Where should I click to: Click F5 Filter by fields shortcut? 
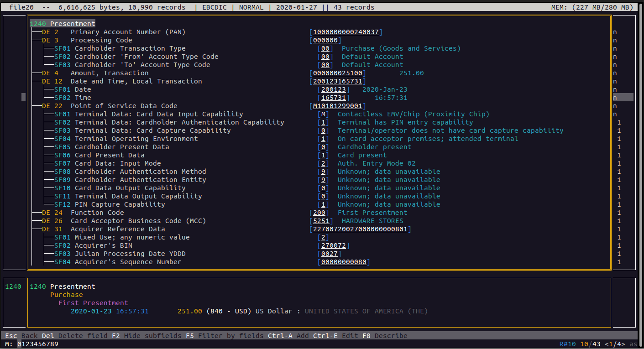click(225, 336)
